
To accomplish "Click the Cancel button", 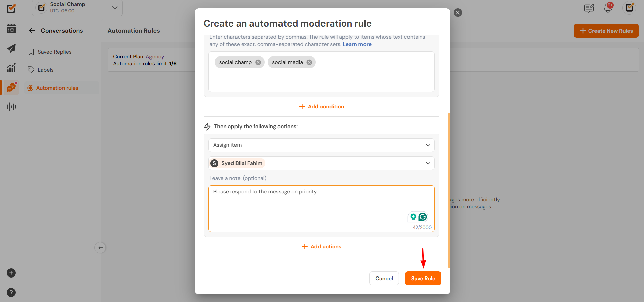I will 384,279.
